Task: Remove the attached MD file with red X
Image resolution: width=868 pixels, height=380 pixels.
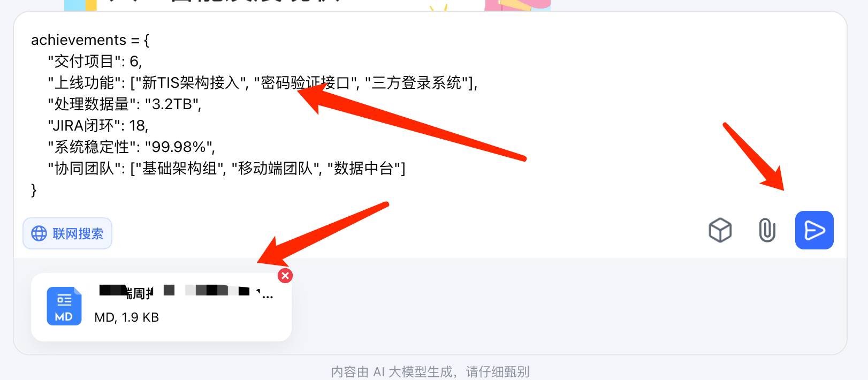Action: pyautogui.click(x=285, y=276)
